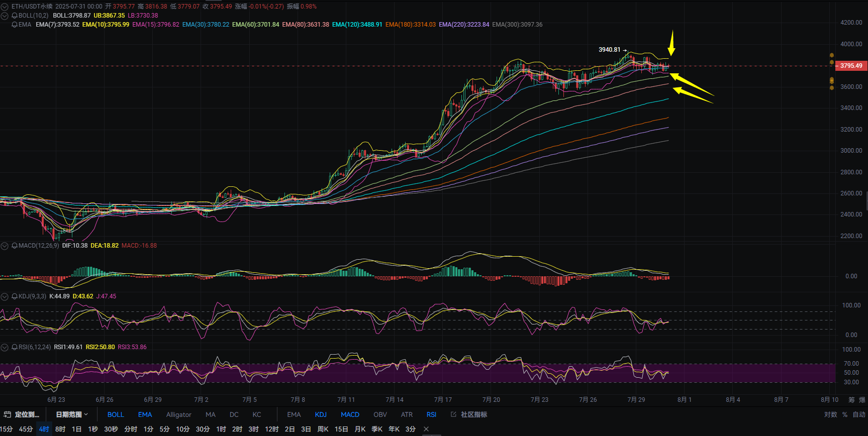Toggle the RSI sub-indicator
Image resolution: width=868 pixels, height=436 pixels.
point(431,414)
